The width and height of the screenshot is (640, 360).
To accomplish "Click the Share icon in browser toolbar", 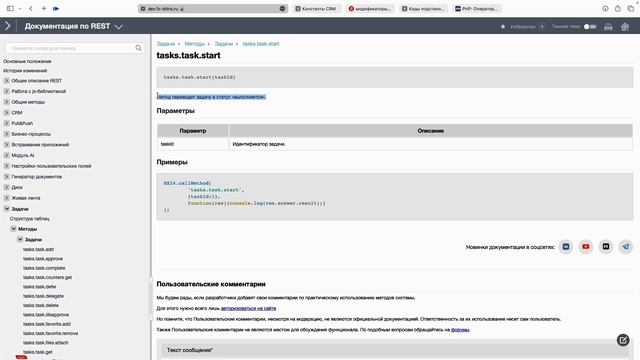I will 618,9.
